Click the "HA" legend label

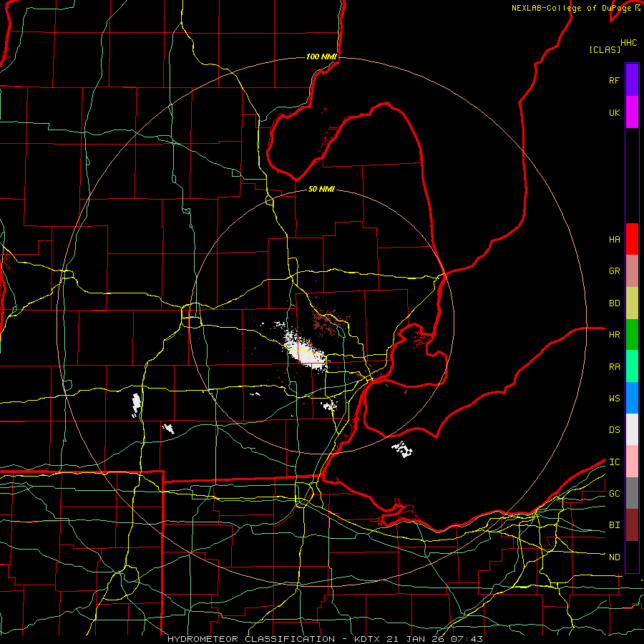tap(615, 240)
